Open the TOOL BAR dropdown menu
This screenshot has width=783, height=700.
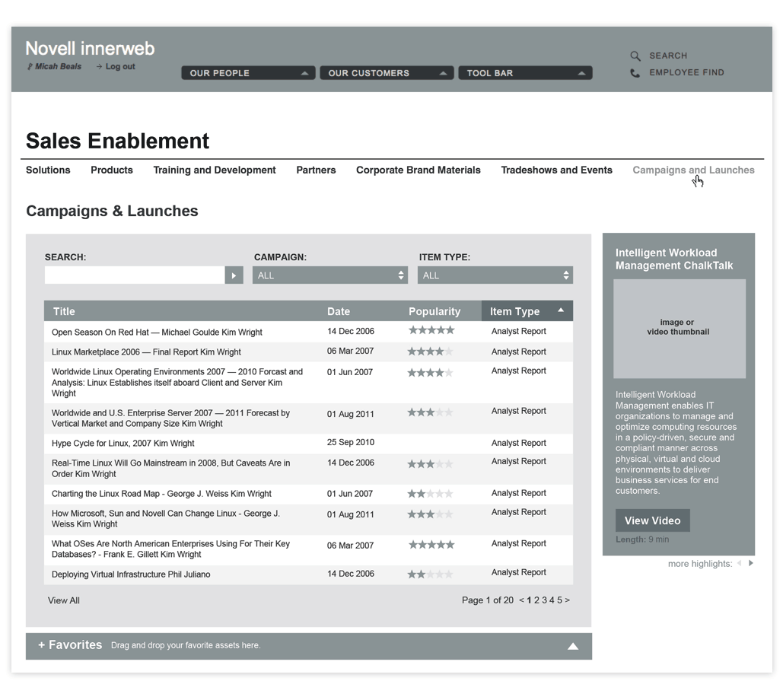point(525,73)
